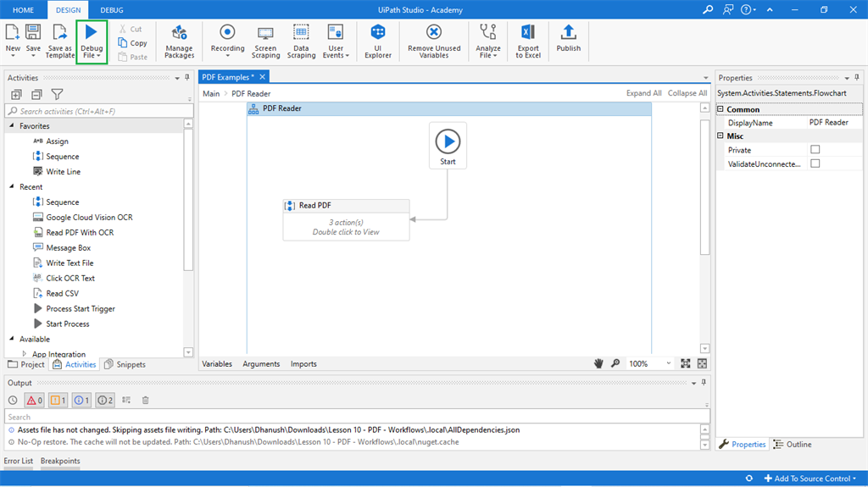Click the New file icon
The height and width of the screenshot is (487, 868).
pyautogui.click(x=12, y=32)
